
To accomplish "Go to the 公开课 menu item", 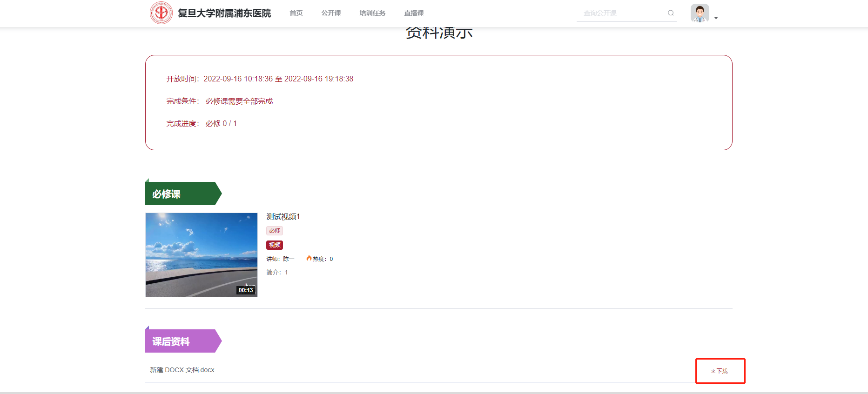I will [331, 13].
